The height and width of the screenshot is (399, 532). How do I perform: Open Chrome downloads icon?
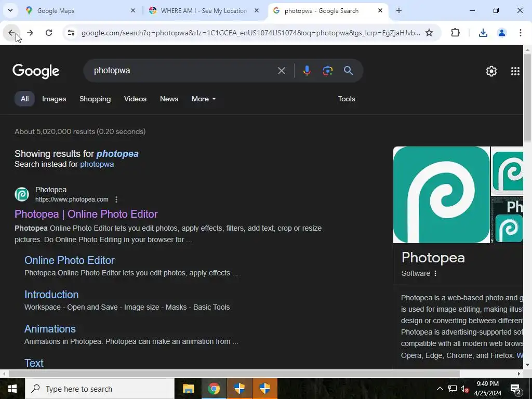pyautogui.click(x=483, y=33)
